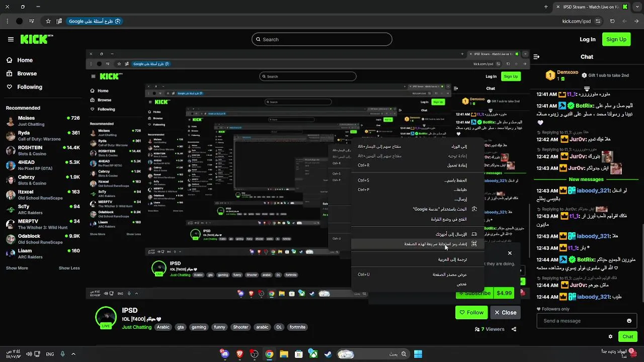This screenshot has height=362, width=644.
Task: Open recommended channel ScTy
Action: (x=43, y=209)
